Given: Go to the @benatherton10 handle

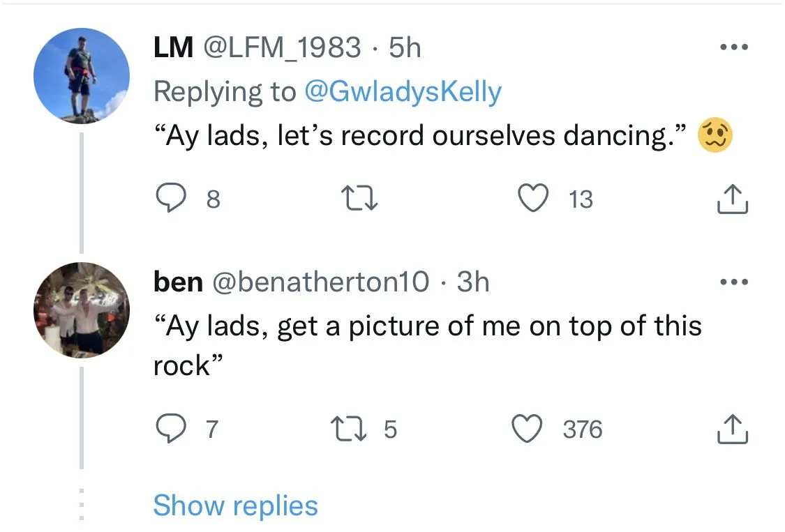Looking at the screenshot, I should [x=320, y=282].
